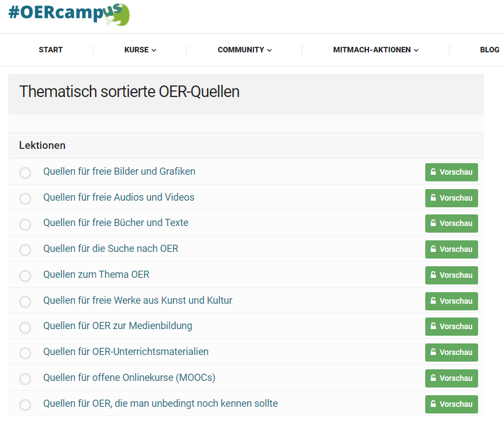Toggle circle next to OER-Unterrichtsmaterialien lesson
Viewport: 504px width, 425px height.
tap(25, 353)
